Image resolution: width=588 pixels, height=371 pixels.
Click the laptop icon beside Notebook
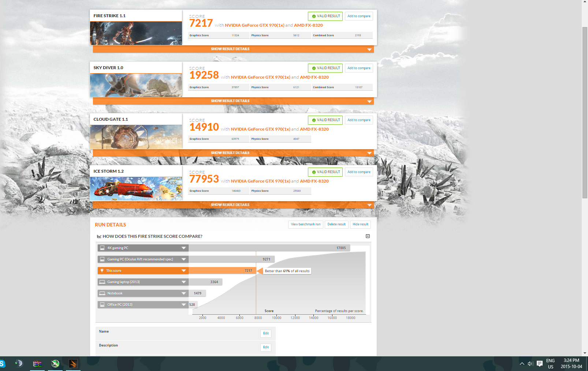pos(102,293)
